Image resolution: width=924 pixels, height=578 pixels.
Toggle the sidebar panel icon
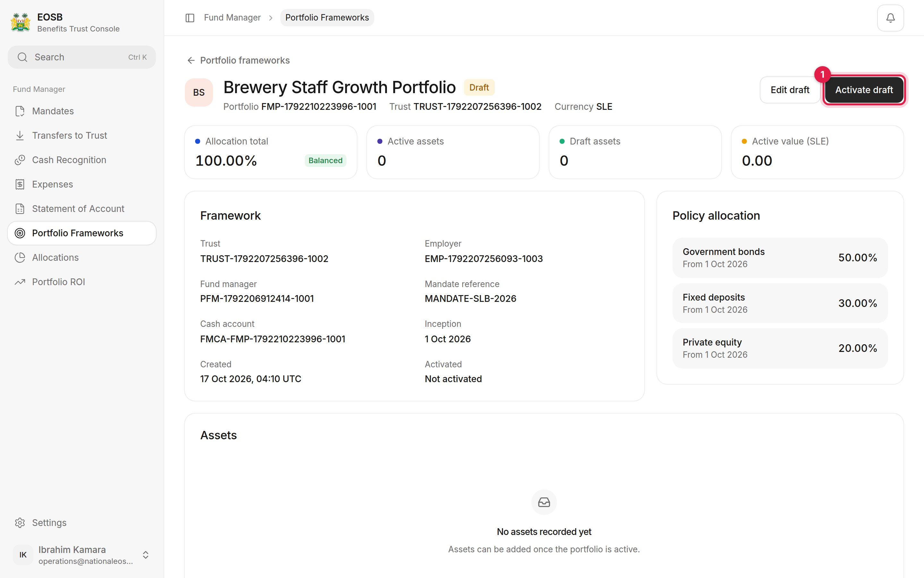[190, 18]
